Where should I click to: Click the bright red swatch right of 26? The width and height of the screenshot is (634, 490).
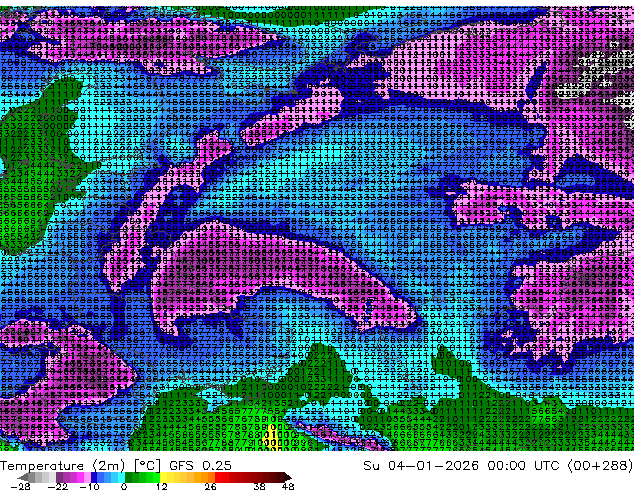pyautogui.click(x=218, y=477)
